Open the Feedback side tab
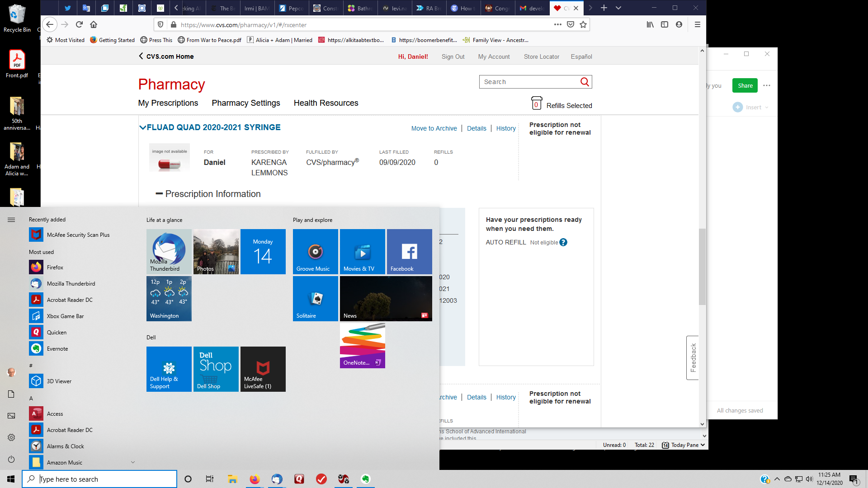 point(693,358)
